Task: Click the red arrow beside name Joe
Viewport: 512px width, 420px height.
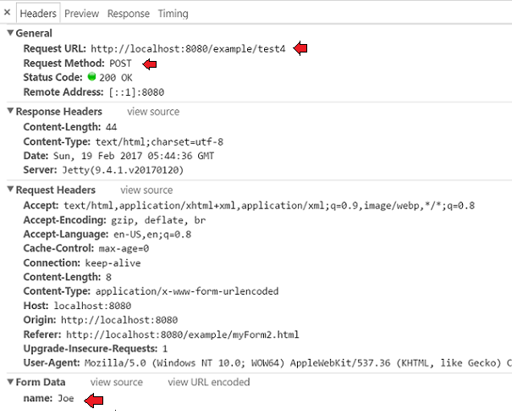Action: pos(92,399)
